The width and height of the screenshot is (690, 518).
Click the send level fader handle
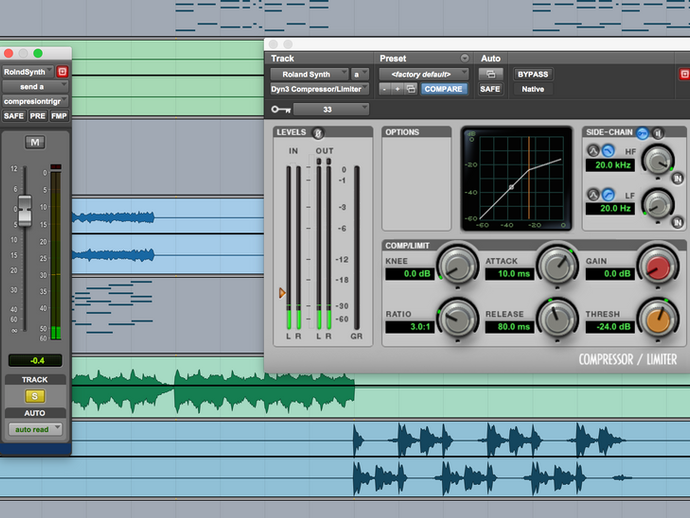25,211
